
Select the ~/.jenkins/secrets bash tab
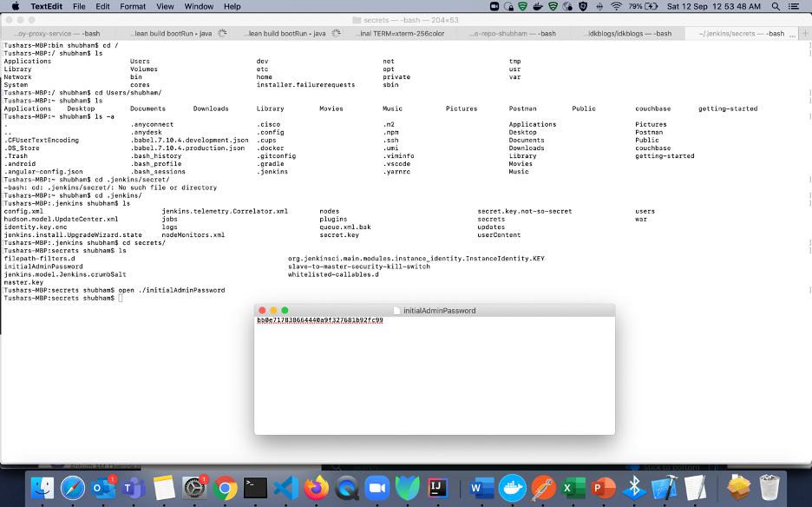click(x=742, y=33)
